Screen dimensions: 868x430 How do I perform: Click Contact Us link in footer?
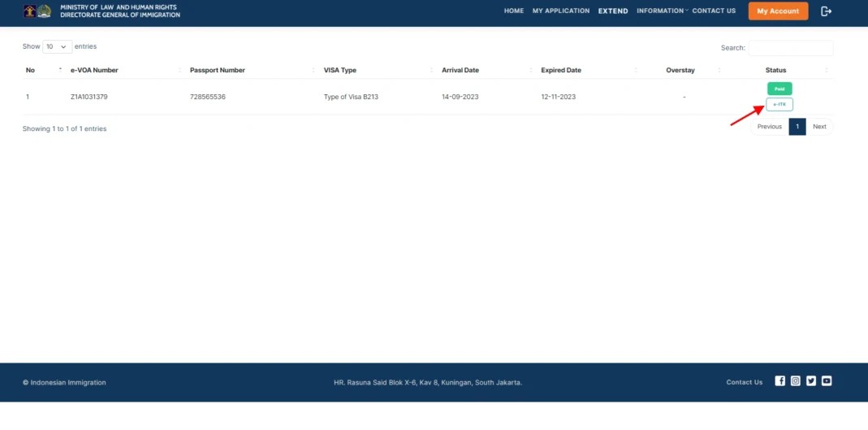click(x=744, y=382)
